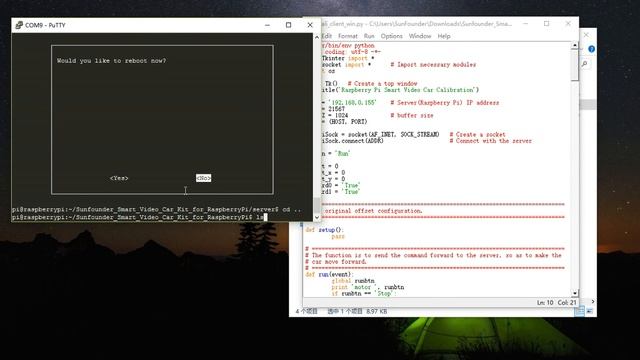Viewport: 640px width, 360px height.
Task: Open the blue help icon in the Explorer window
Action: point(591,49)
